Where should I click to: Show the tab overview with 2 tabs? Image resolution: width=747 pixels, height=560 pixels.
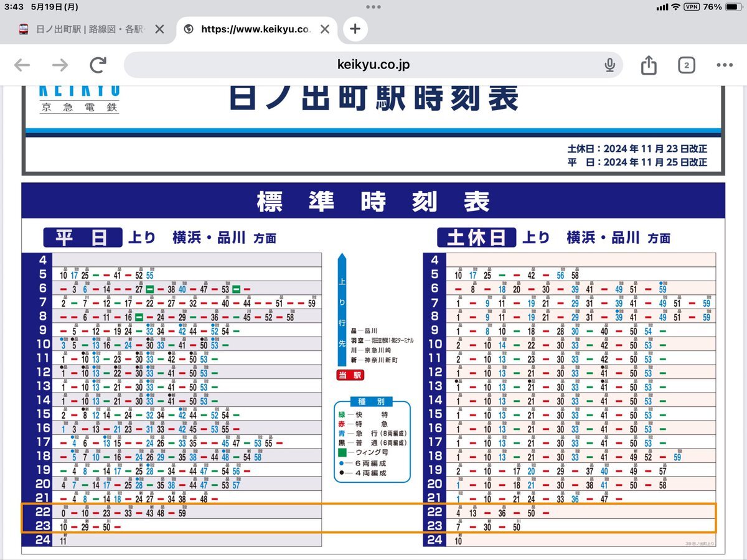tap(686, 65)
